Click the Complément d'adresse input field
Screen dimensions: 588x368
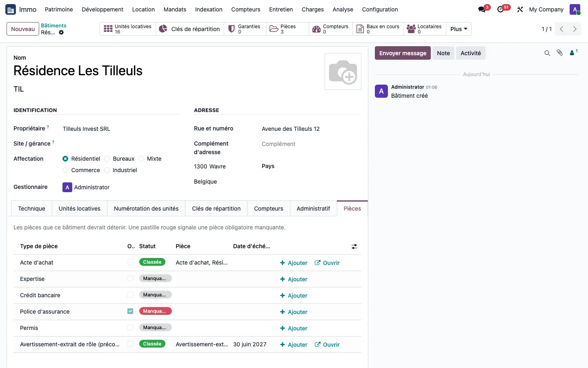[311, 144]
